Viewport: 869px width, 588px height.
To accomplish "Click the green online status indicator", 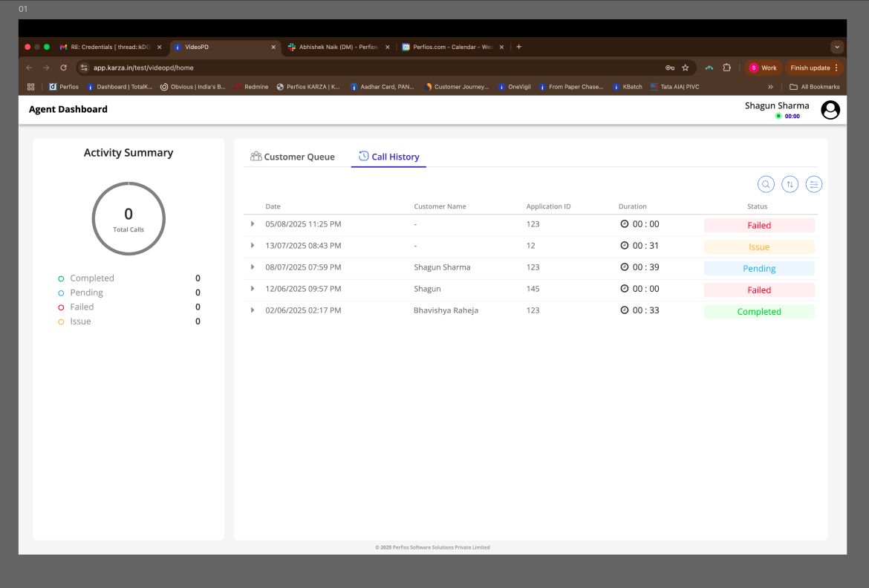I will (x=779, y=116).
